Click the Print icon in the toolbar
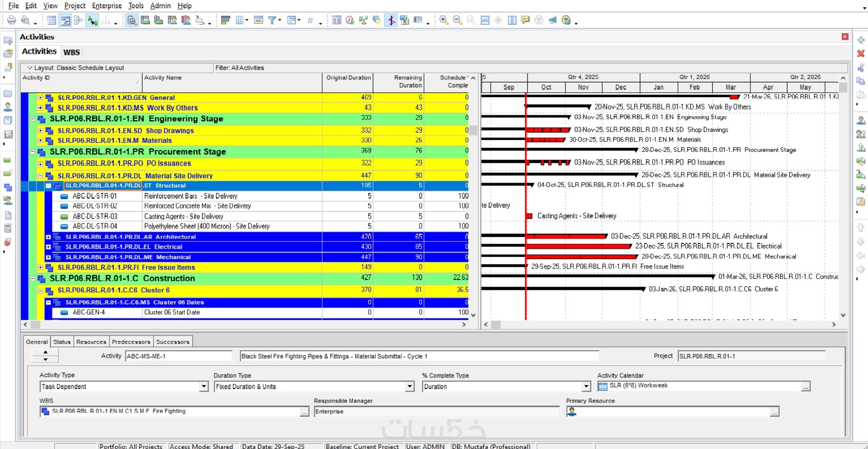Screen dimensions: 868x449 (12, 20)
